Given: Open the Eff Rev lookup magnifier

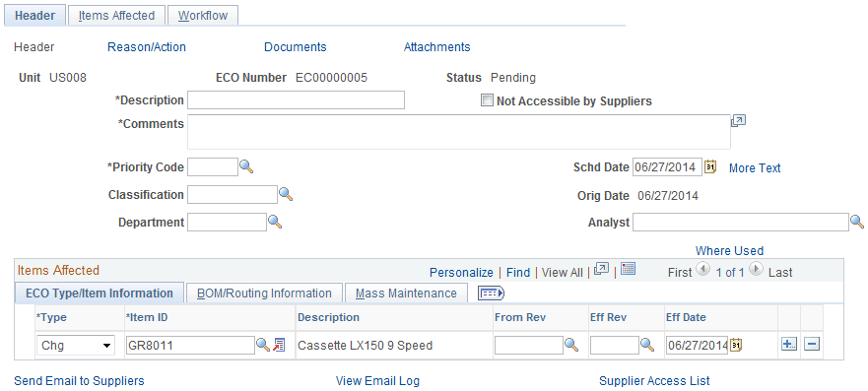Looking at the screenshot, I should tap(647, 345).
